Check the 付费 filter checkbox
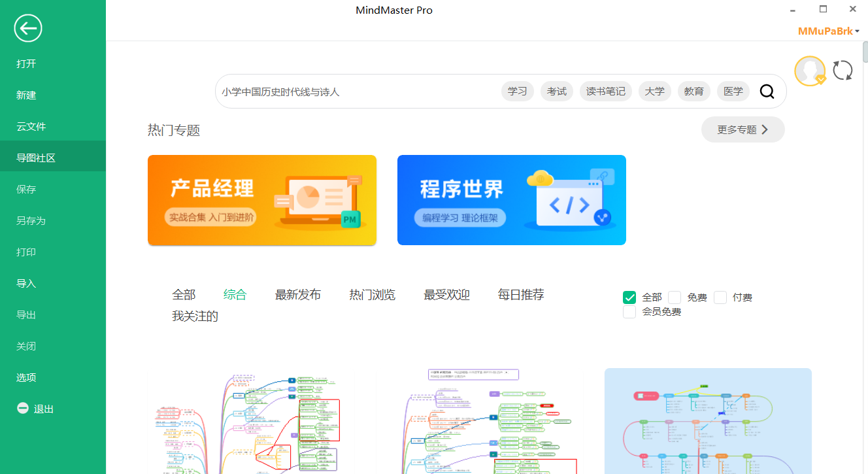868x474 pixels. click(720, 297)
